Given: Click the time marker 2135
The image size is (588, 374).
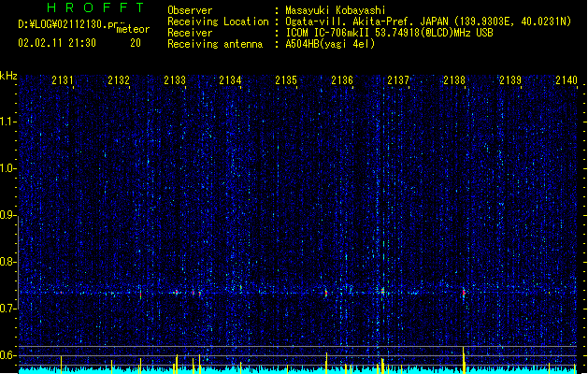Looking at the screenshot, I should 286,80.
